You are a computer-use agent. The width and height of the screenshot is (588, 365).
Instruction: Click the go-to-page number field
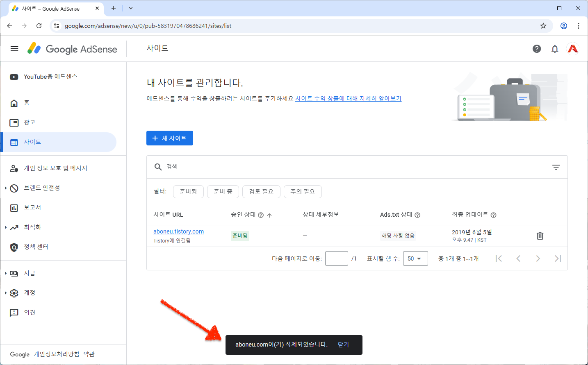pyautogui.click(x=337, y=258)
